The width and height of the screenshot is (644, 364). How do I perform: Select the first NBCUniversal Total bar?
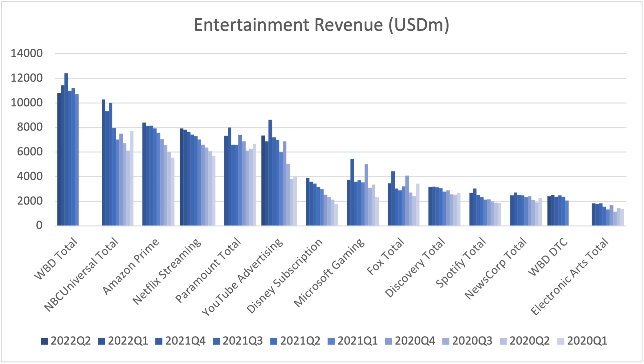point(104,163)
